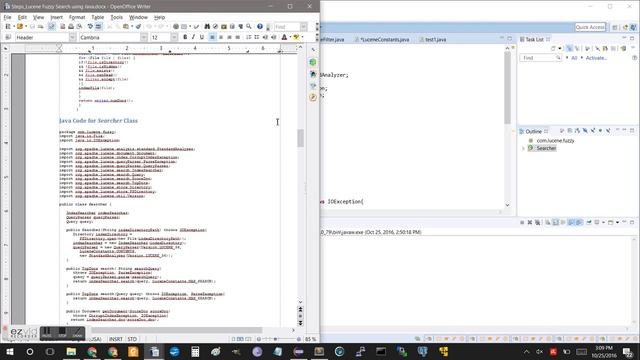Click the Spelling and Grammar icon
Image resolution: width=640 pixels, height=360 pixels.
(90, 27)
